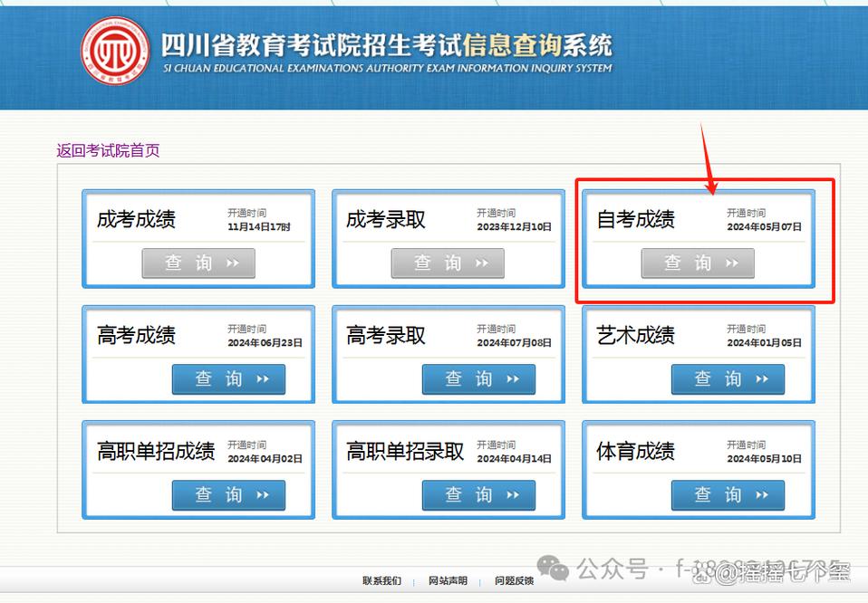Click the 查询 button for 艺术成绩
The height and width of the screenshot is (603, 868).
click(728, 379)
